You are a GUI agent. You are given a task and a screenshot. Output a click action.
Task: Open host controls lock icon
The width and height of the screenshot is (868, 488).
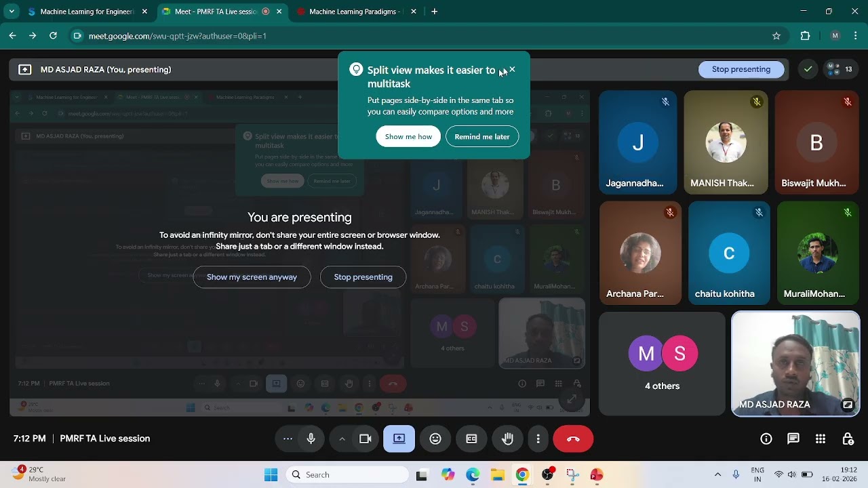[x=848, y=439]
